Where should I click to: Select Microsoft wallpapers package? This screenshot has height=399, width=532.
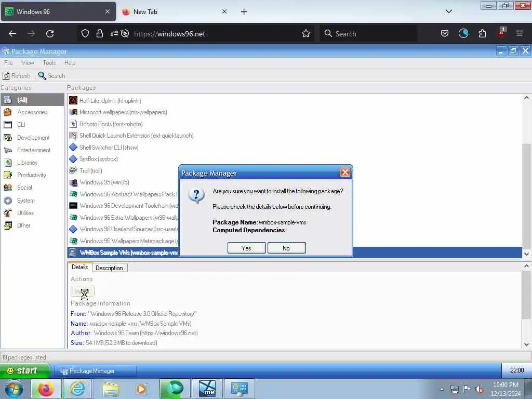(295, 112)
